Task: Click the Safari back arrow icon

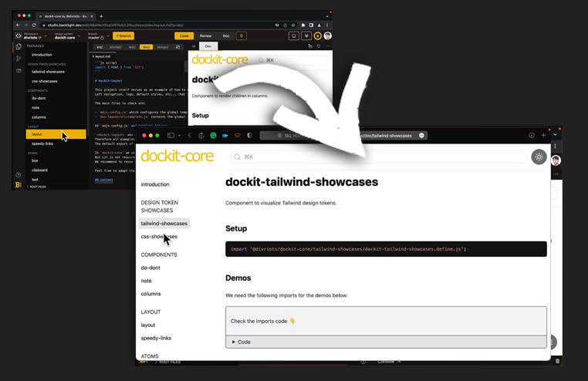Action: tap(190, 135)
